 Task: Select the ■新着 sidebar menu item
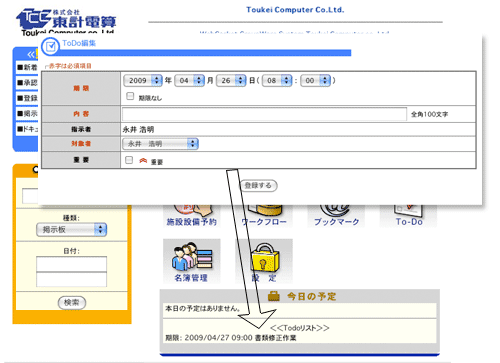[x=27, y=67]
